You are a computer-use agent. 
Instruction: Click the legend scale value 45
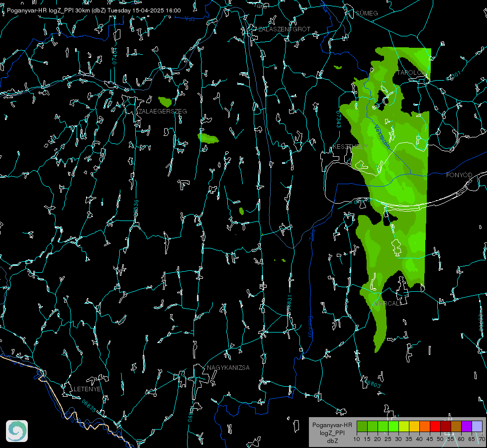click(x=430, y=439)
